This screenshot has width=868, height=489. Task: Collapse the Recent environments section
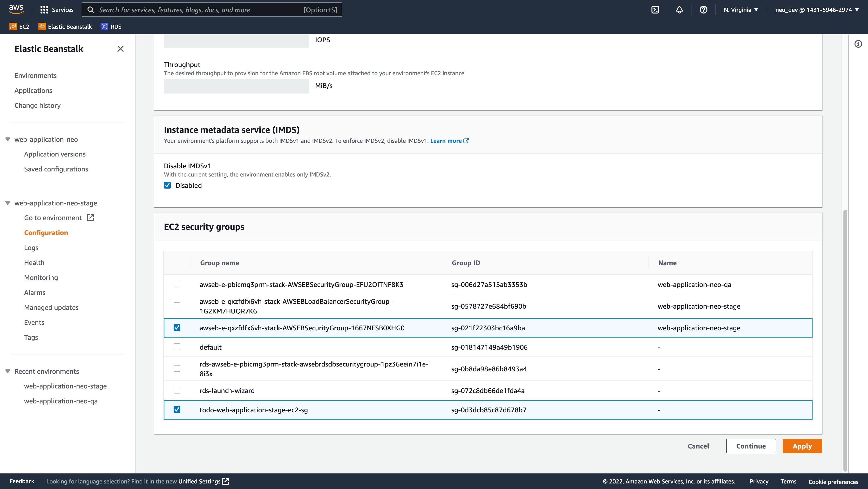(8, 371)
